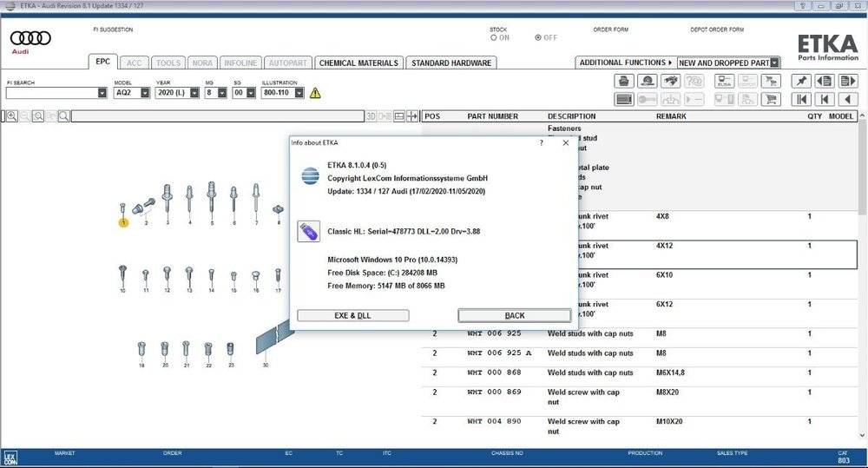
Task: Switch to the CHEMICAL MATERIALS tab
Action: click(358, 63)
